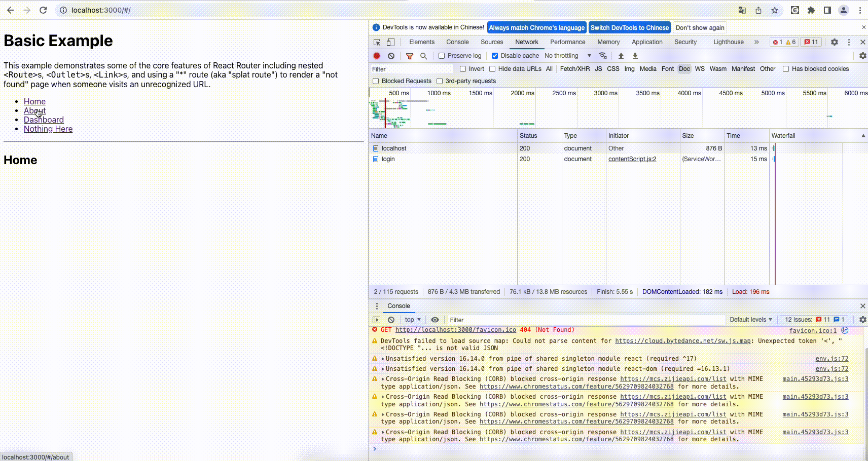Image resolution: width=868 pixels, height=461 pixels.
Task: Show more DevTools tabs with the chevron
Action: (x=756, y=42)
